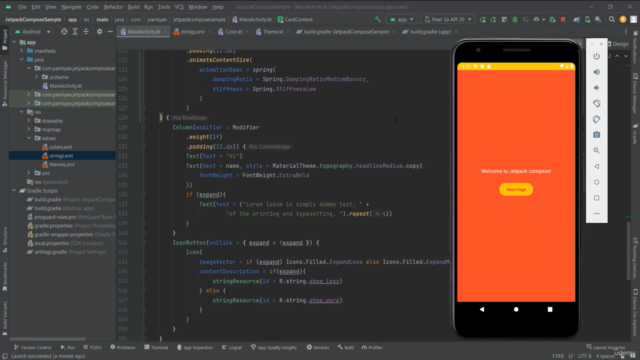Viewport: 640px width, 360px height.
Task: Tap Next Page button on phone
Action: click(x=516, y=189)
